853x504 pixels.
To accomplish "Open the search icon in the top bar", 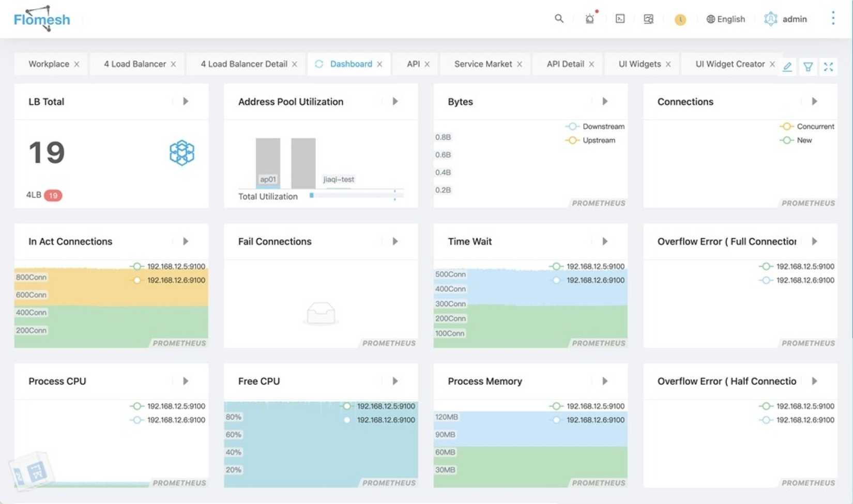I will pos(559,19).
